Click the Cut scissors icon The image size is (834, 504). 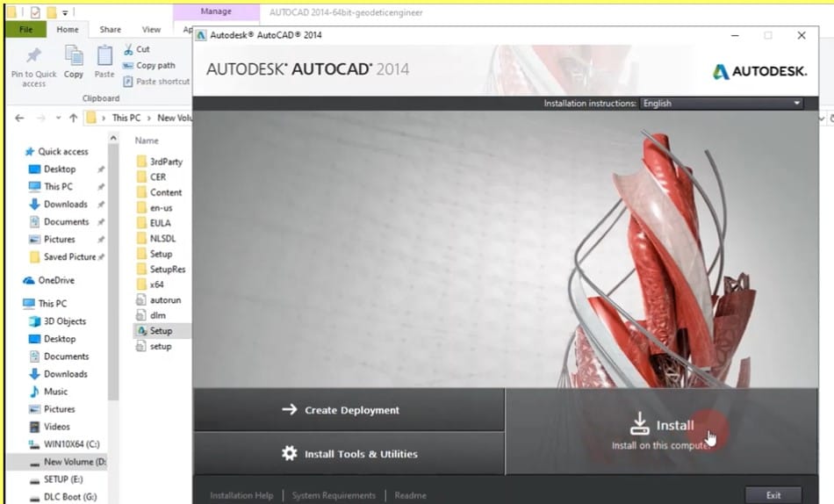coord(128,49)
